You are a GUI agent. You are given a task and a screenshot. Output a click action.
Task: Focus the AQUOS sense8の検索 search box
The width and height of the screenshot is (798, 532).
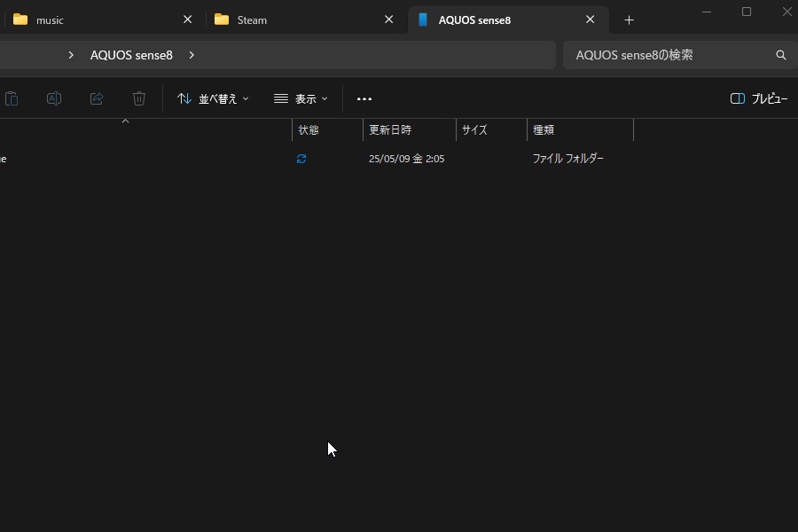[x=680, y=55]
